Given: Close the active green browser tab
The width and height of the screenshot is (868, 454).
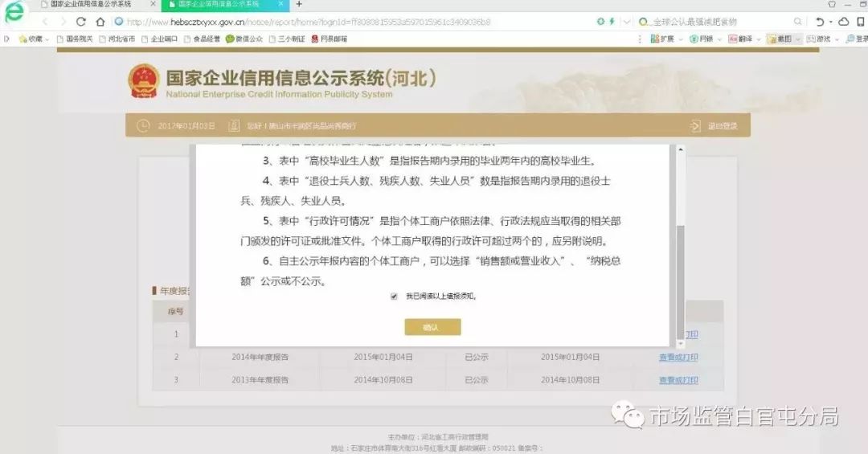Looking at the screenshot, I should 280,4.
